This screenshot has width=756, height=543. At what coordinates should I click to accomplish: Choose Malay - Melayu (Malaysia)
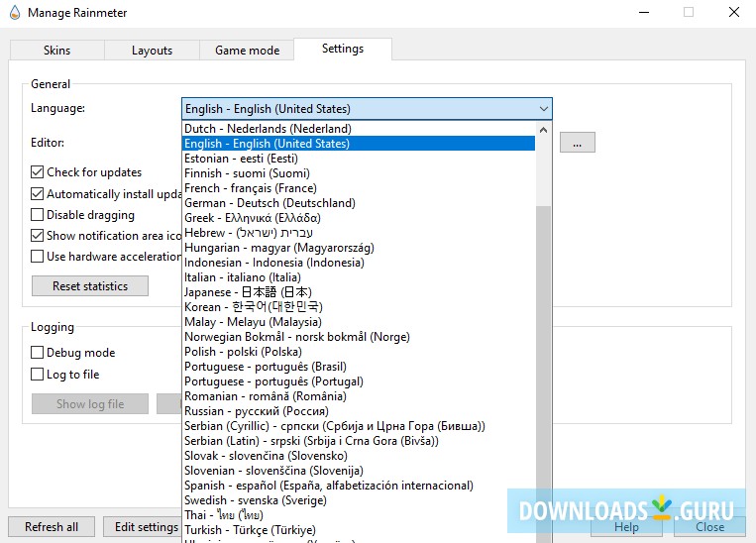(360, 322)
